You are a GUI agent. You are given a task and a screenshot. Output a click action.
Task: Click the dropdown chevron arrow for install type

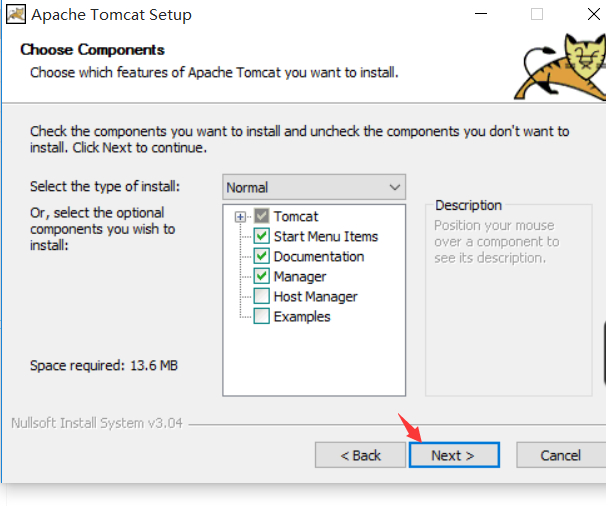coord(395,187)
